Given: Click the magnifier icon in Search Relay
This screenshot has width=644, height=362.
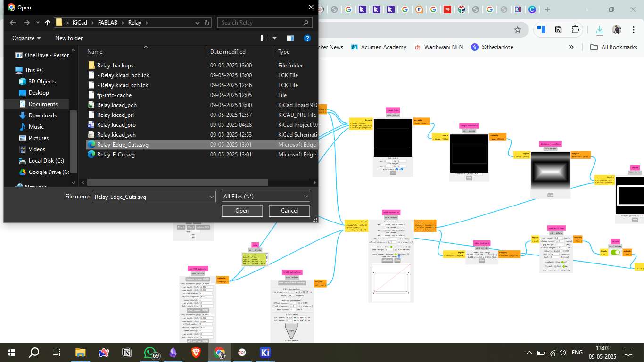Looking at the screenshot, I should coord(305,23).
